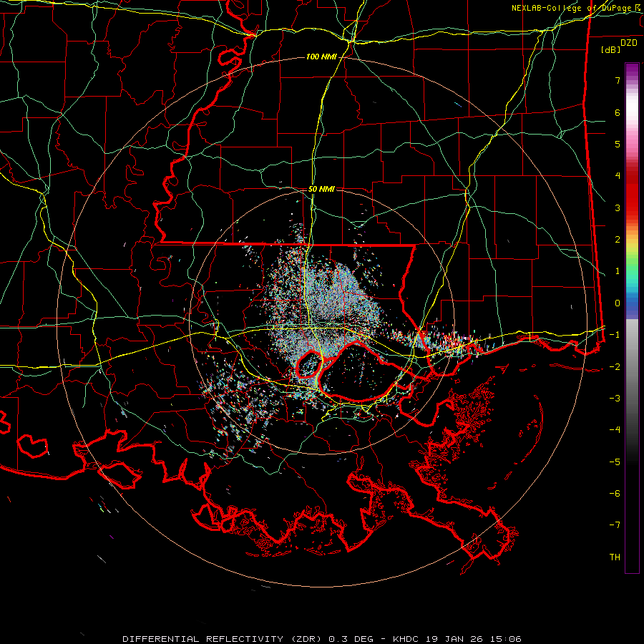Click the -4 value on color scale

coord(615,430)
